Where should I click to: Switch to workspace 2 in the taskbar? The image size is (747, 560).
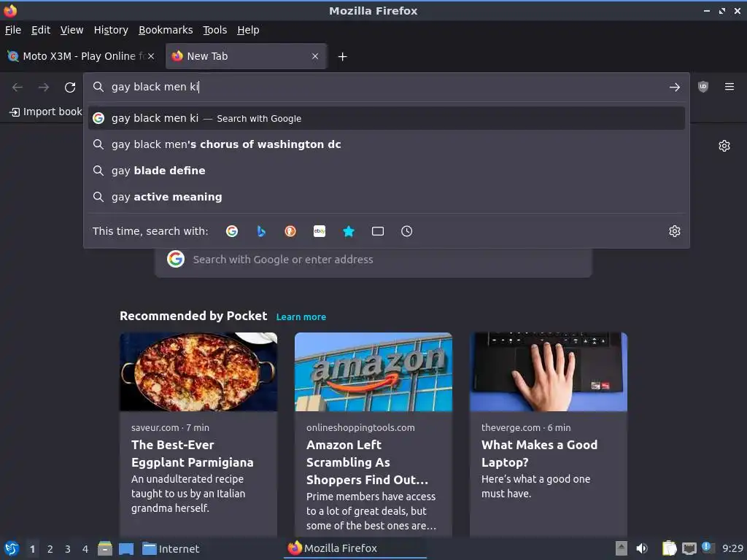pyautogui.click(x=50, y=549)
